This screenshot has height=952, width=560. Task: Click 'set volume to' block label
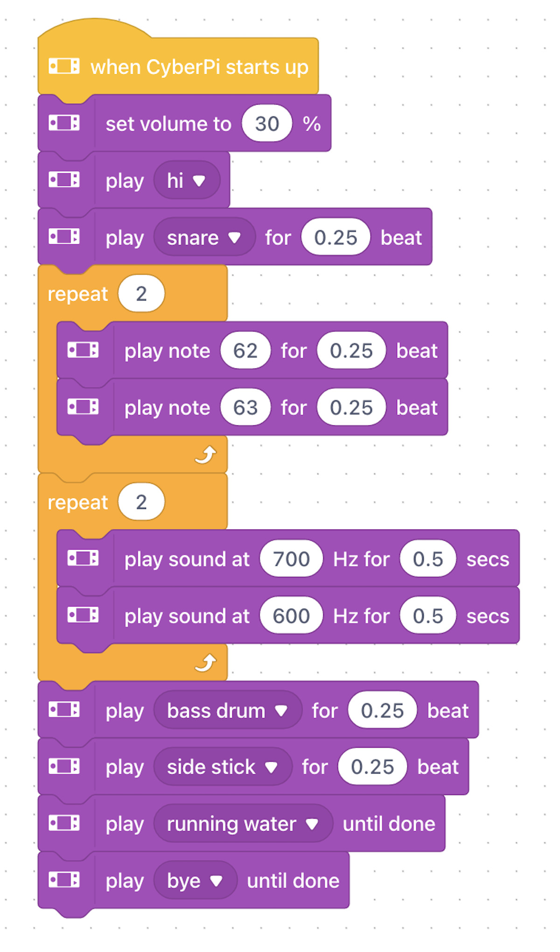[x=168, y=124]
